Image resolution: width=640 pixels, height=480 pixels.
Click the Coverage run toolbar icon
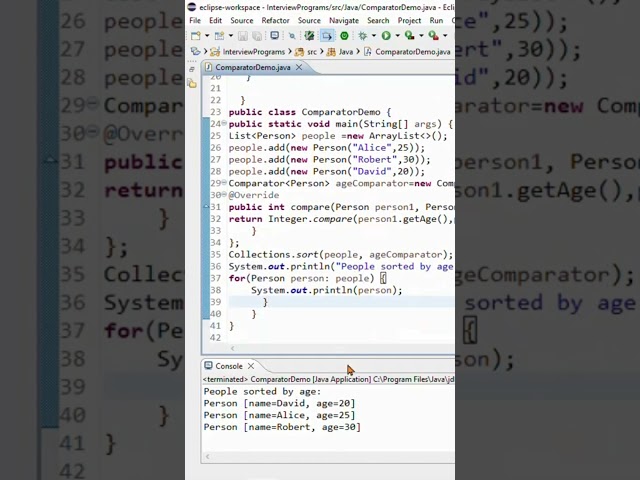pyautogui.click(x=409, y=36)
